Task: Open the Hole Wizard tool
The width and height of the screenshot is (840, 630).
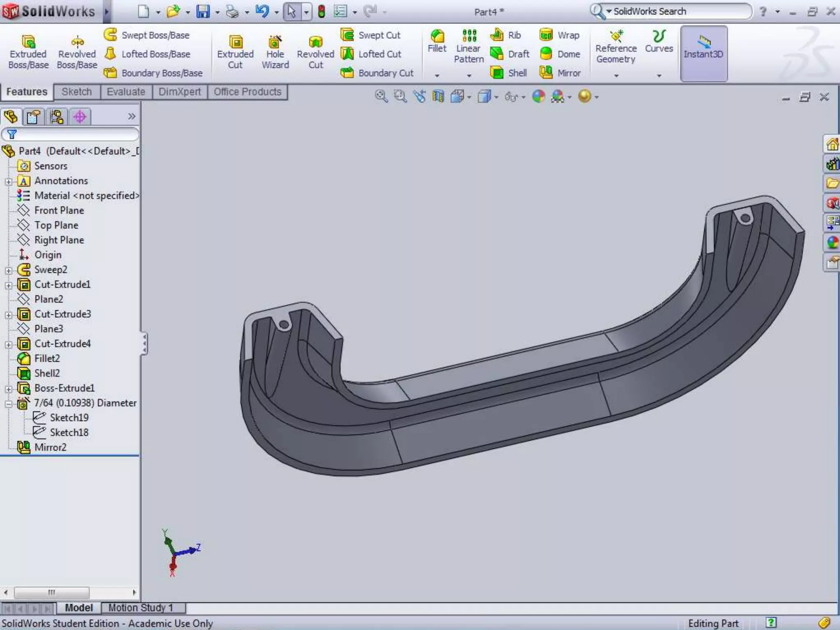Action: [x=275, y=52]
